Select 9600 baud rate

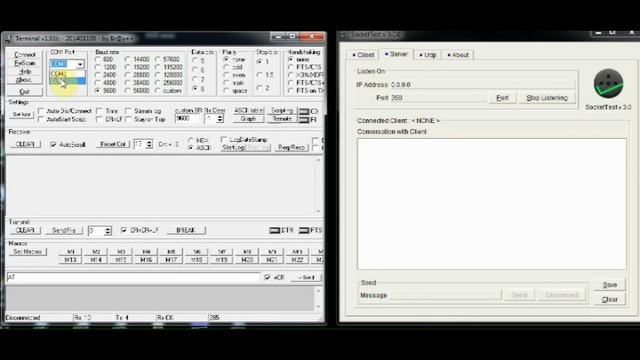[98, 91]
